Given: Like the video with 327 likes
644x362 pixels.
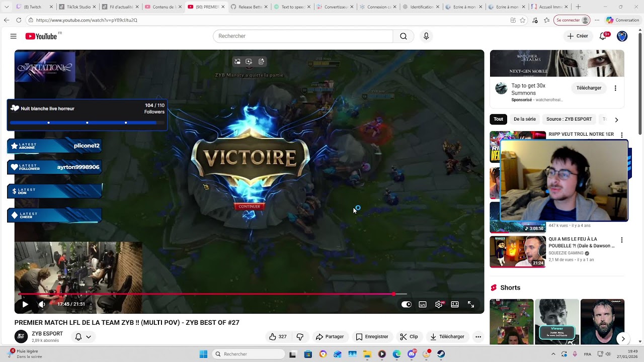Looking at the screenshot, I should point(278,337).
